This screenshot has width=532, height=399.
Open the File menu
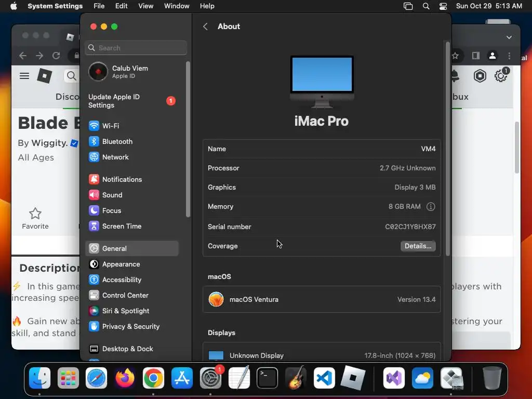[99, 6]
